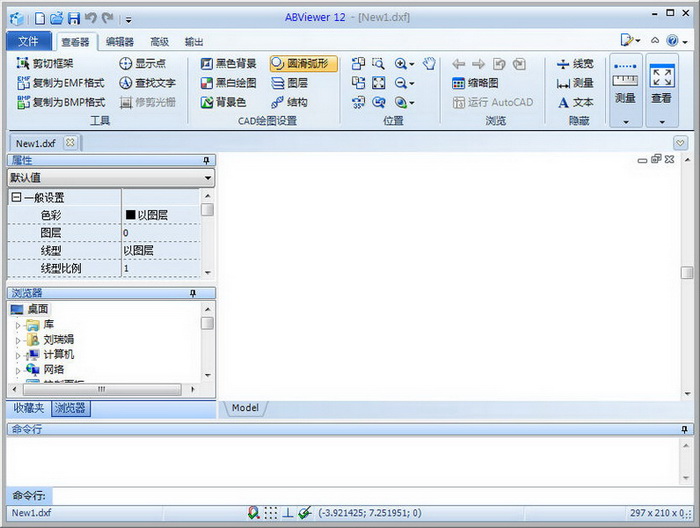Toggle the ortho icon in status bar
Screen dimensions: 700x528
(288, 513)
